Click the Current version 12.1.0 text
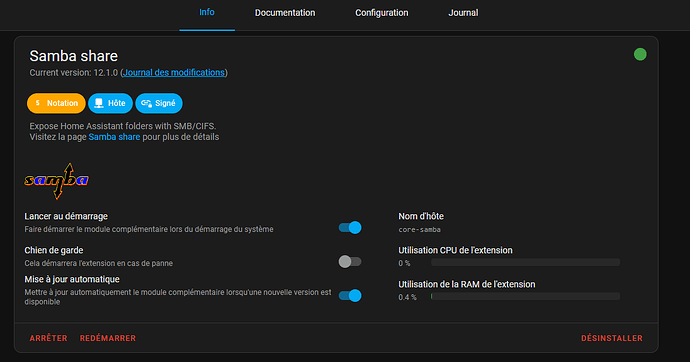Screen dimensions: 690x362 (x=73, y=73)
